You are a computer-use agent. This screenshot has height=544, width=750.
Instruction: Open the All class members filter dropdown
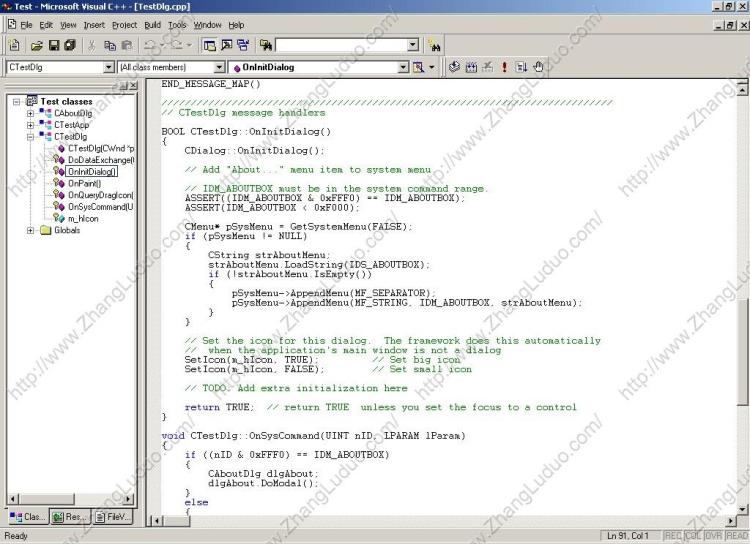219,67
